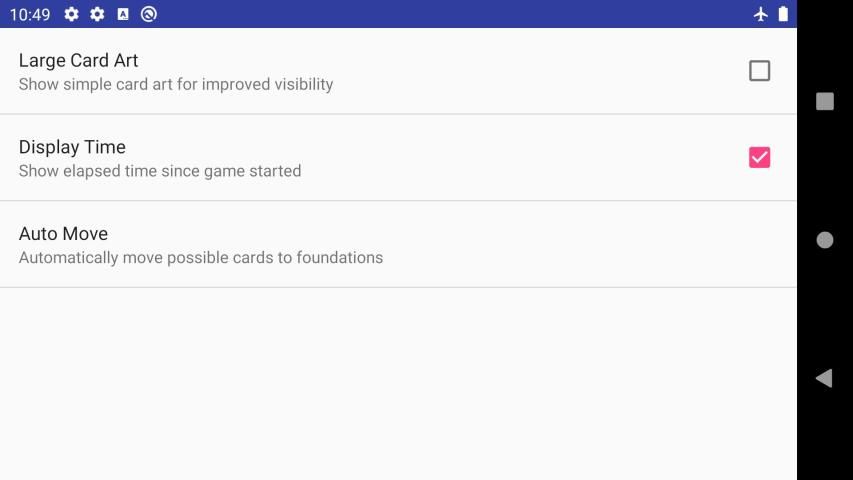Enable the Large Card Art checkbox
Viewport: 853px width, 480px height.
759,71
